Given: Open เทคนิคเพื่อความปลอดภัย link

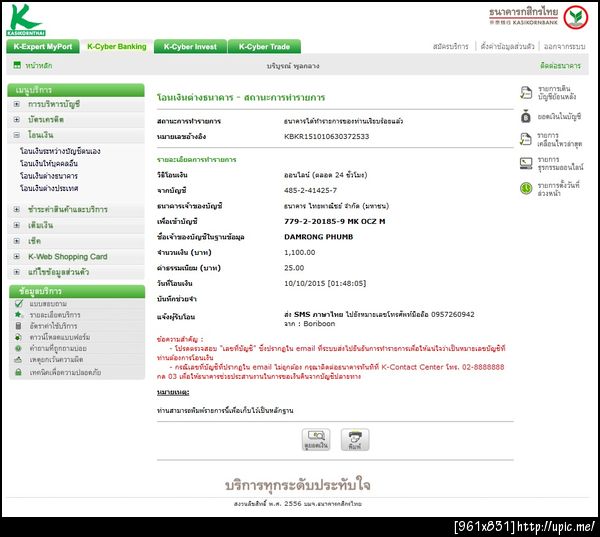Looking at the screenshot, I should point(65,372).
